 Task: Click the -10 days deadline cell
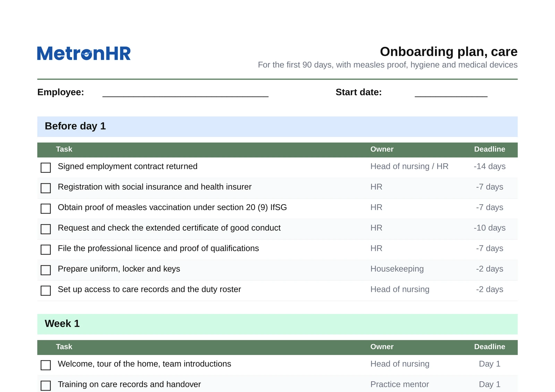489,228
